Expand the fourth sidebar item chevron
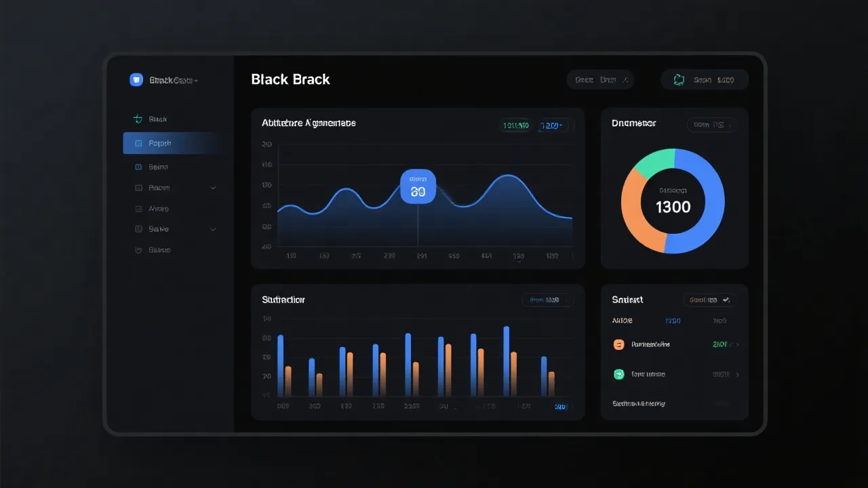The image size is (868, 488). (214, 188)
